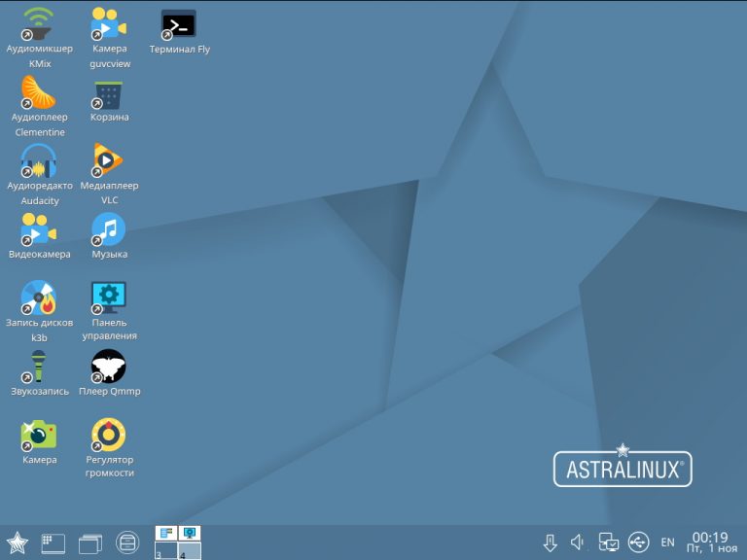This screenshot has height=560, width=747.
Task: Open the network connections tray icon
Action: coord(608,542)
